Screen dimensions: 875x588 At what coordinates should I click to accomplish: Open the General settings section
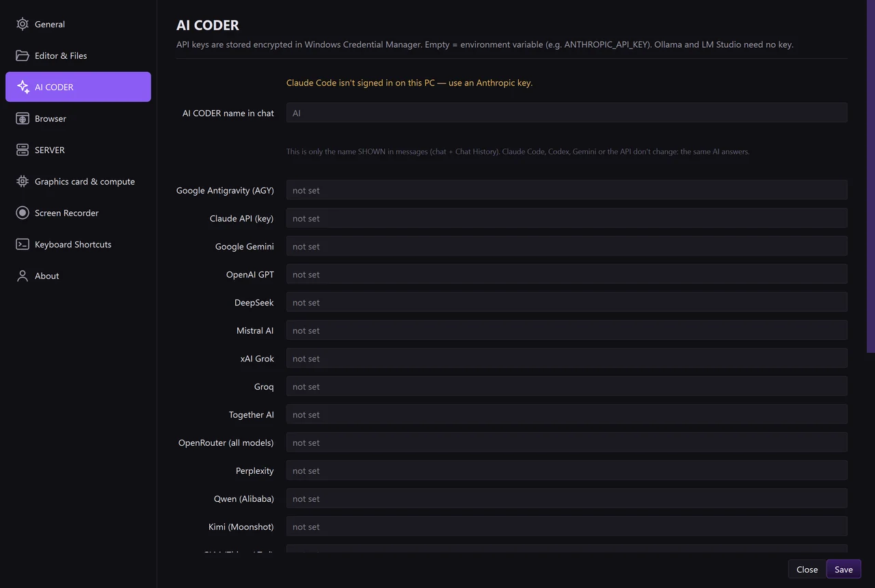[78, 24]
